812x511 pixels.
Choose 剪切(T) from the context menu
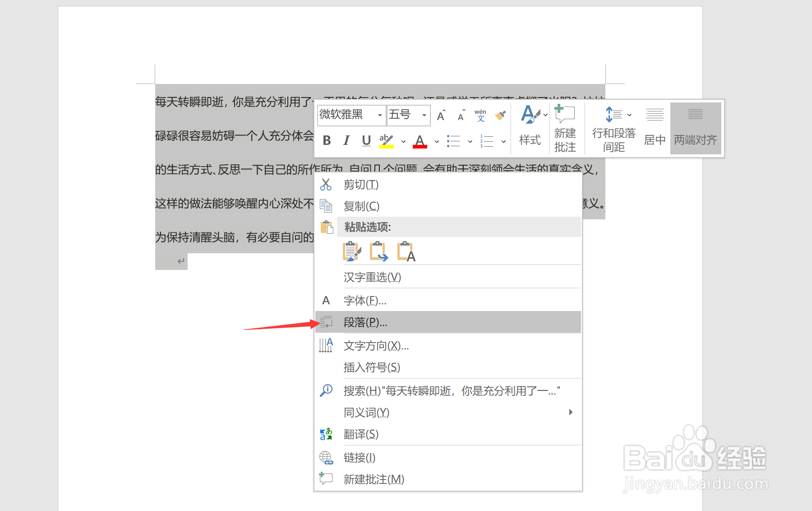coord(448,185)
